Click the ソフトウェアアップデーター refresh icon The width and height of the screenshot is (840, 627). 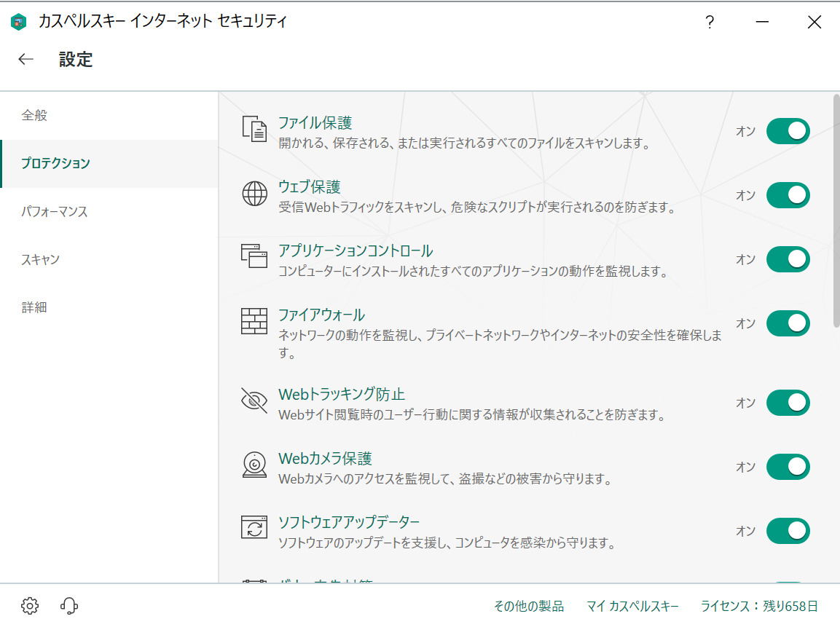point(254,527)
